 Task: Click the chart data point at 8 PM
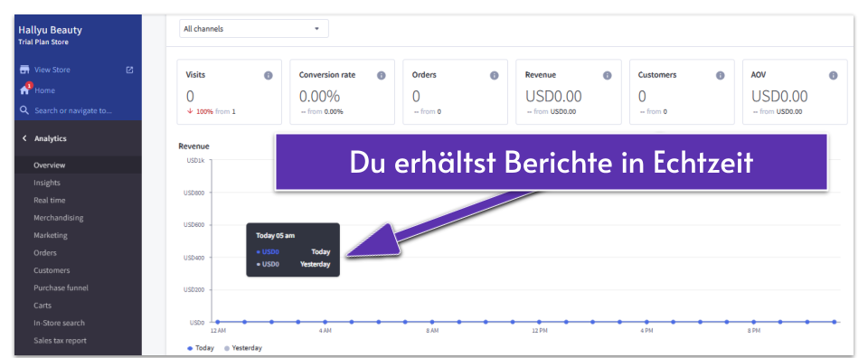coord(753,322)
